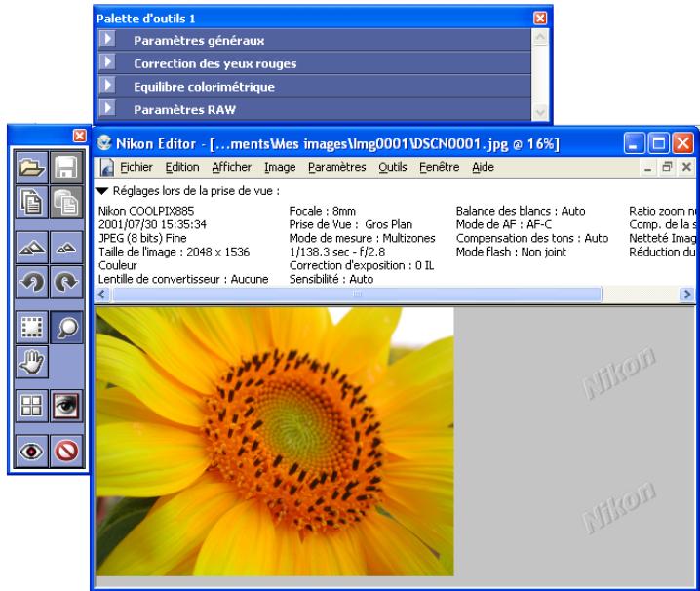This screenshot has height=591, width=700.
Task: Click Sensibilité : Auto text
Action: pos(331,279)
